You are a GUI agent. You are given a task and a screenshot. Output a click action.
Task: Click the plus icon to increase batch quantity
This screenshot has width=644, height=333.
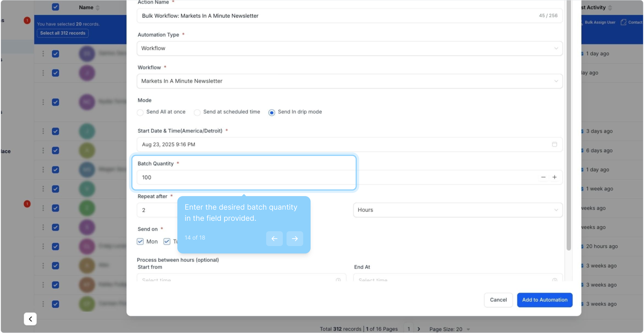click(x=554, y=177)
